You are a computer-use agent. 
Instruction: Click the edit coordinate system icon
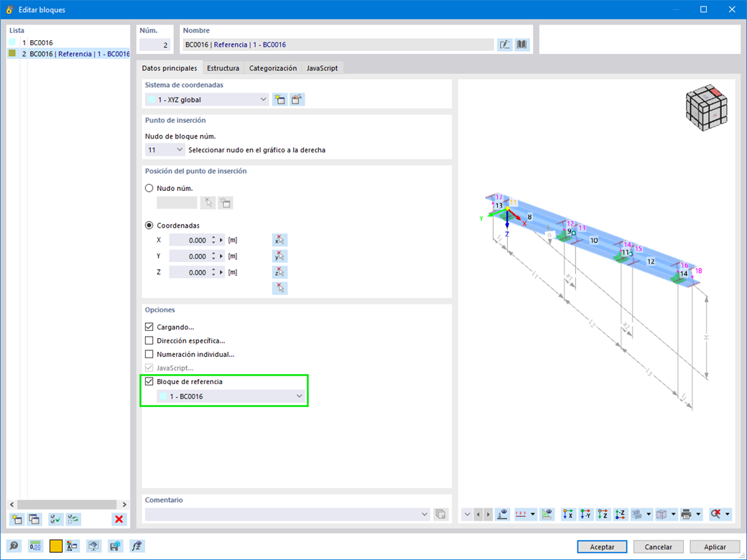(x=297, y=100)
